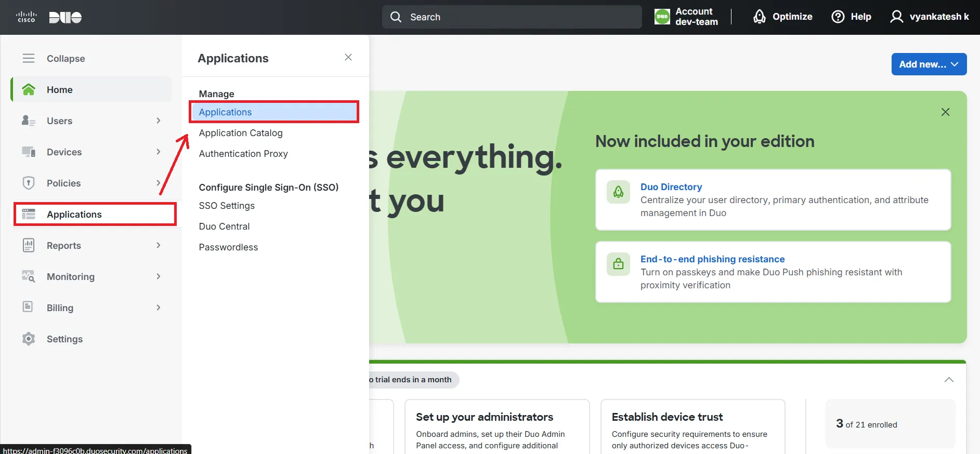The image size is (980, 454).
Task: Click the phishing resistance lock icon
Action: coord(618,264)
